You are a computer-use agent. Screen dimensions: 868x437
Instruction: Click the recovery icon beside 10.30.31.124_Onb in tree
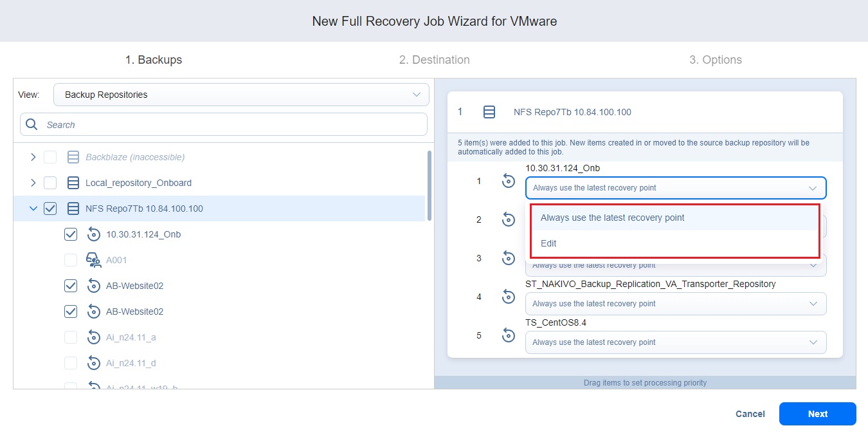94,234
